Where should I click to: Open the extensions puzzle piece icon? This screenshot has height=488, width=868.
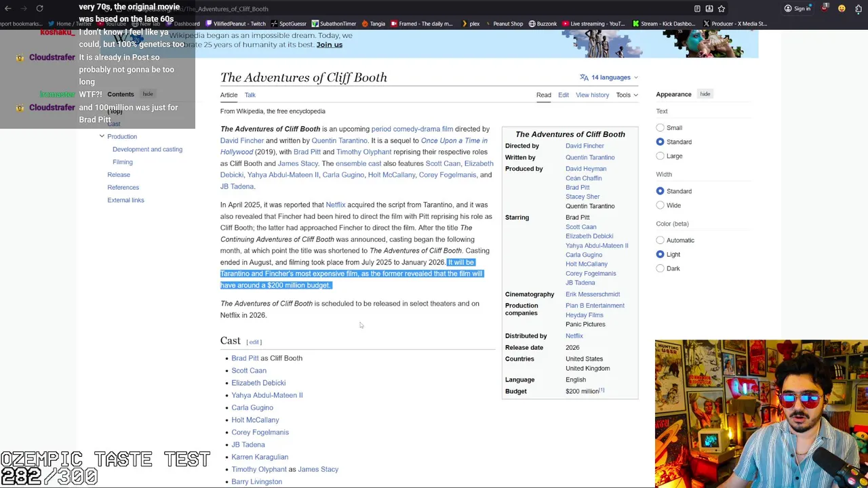(859, 9)
